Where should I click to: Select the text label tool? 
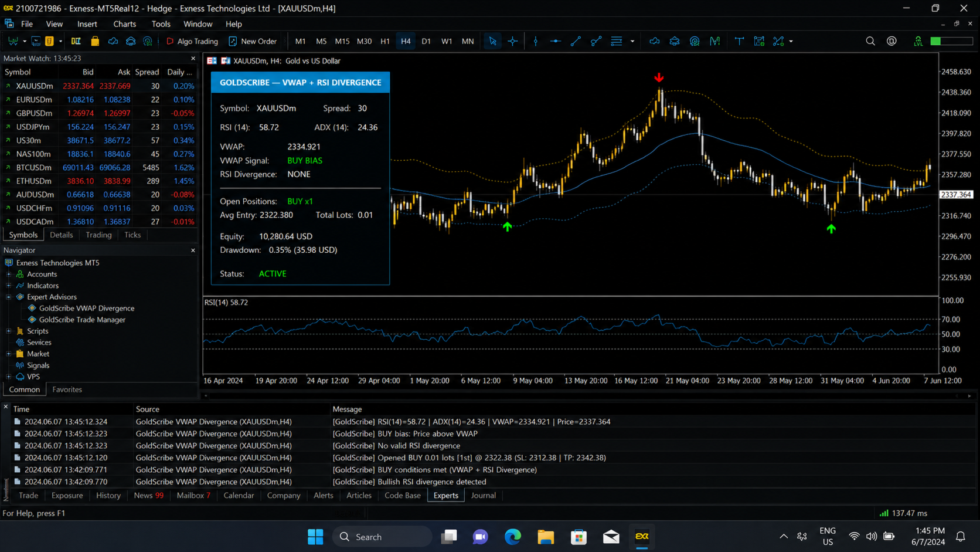click(x=739, y=41)
